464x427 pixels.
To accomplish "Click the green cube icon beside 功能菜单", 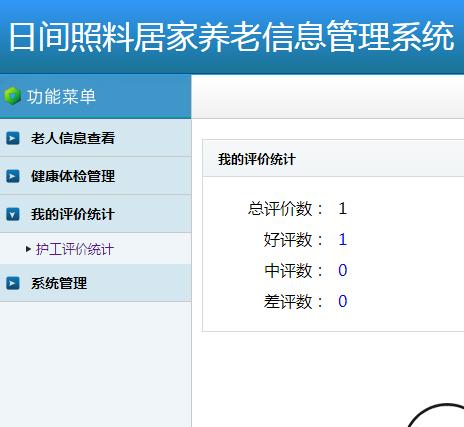I will coord(13,96).
